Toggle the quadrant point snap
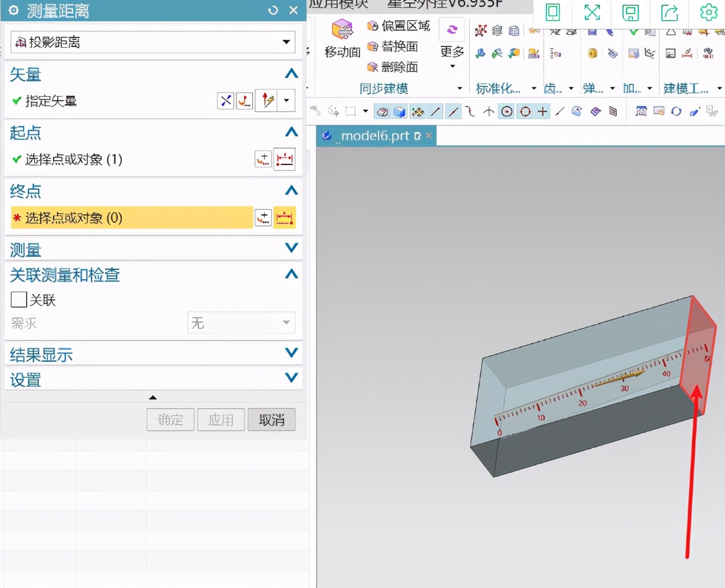The width and height of the screenshot is (725, 588). click(x=525, y=111)
